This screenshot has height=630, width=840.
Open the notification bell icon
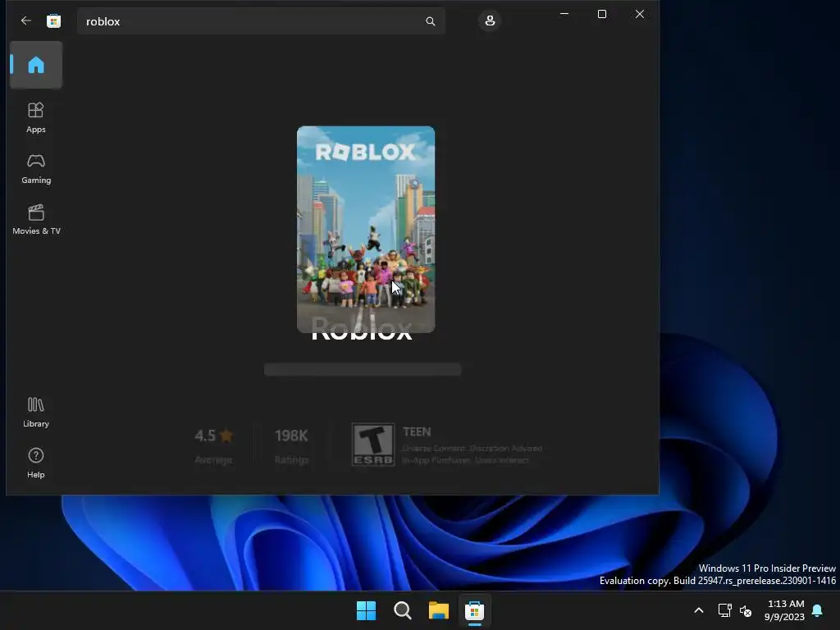818,610
